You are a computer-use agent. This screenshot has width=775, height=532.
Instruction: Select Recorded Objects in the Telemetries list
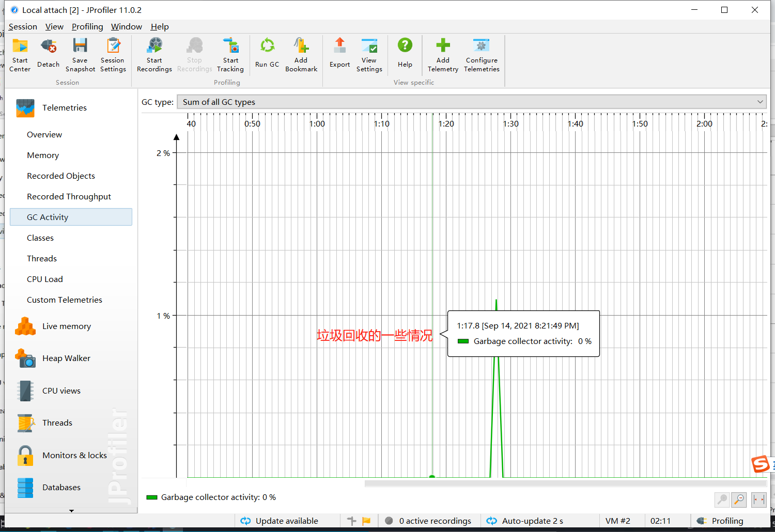click(x=61, y=176)
